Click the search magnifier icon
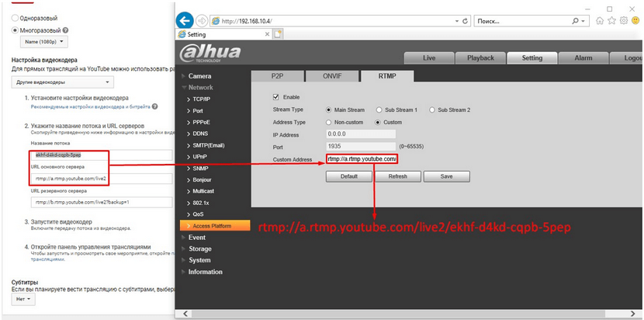644x320 pixels. coord(576,20)
